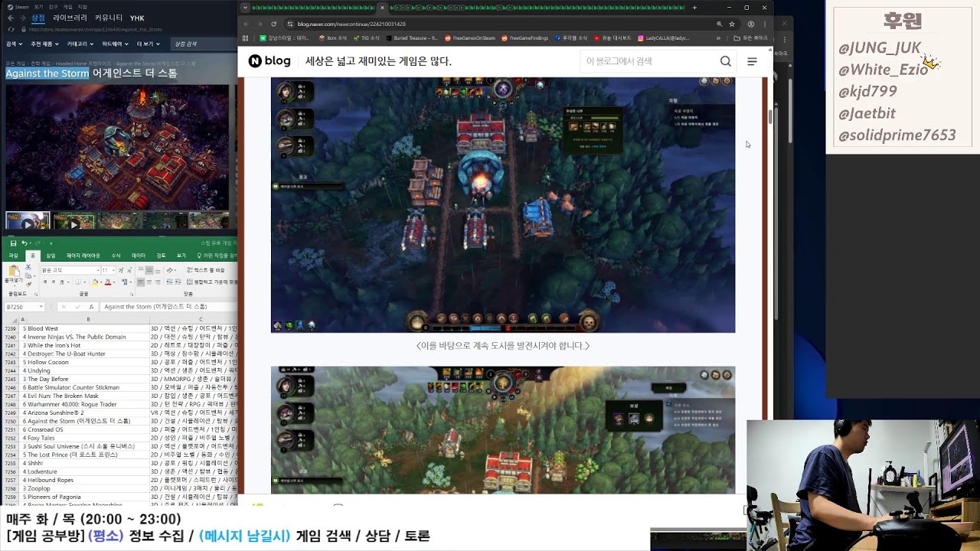
Task: Play the first Steam trailer thumbnail
Action: click(28, 221)
